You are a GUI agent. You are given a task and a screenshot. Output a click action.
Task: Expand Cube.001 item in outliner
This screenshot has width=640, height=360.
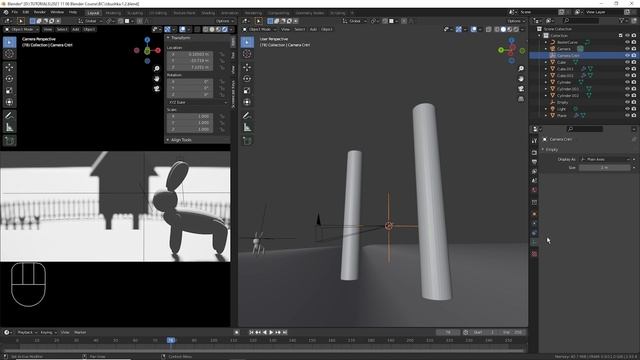546,69
